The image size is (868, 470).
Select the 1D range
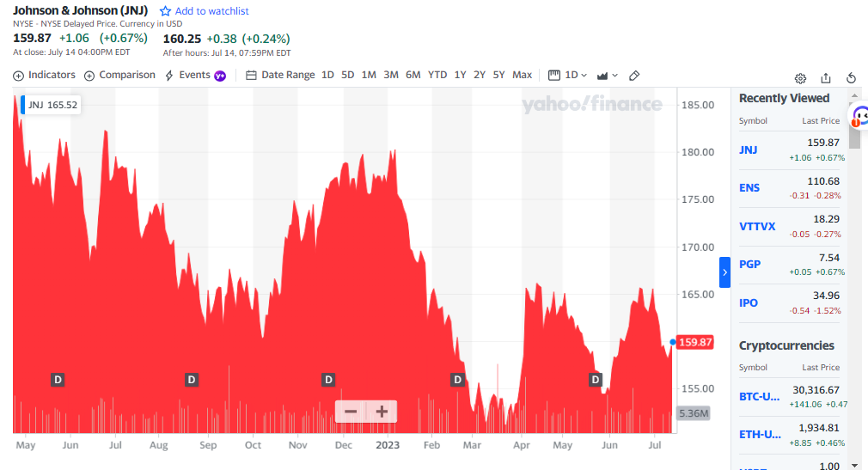click(327, 75)
